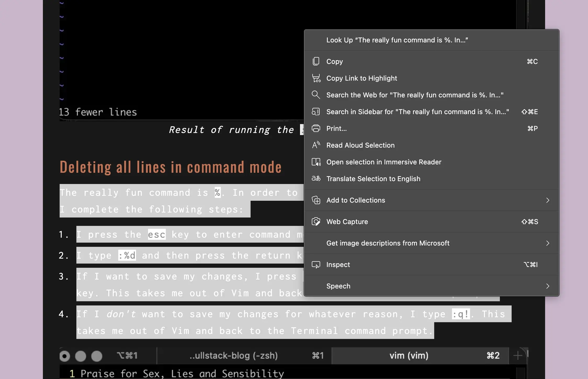The image size is (588, 379).
Task: Click the Copy Link to Highlight icon
Action: click(316, 78)
